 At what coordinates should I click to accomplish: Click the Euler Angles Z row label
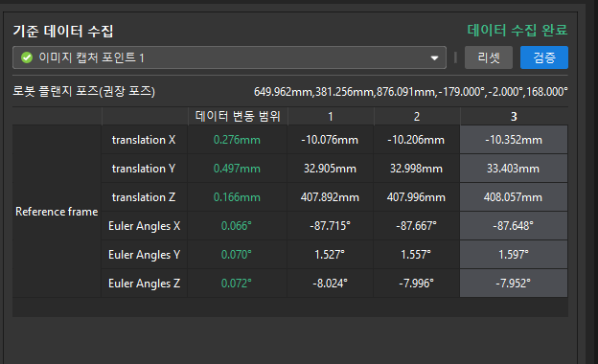click(x=144, y=284)
